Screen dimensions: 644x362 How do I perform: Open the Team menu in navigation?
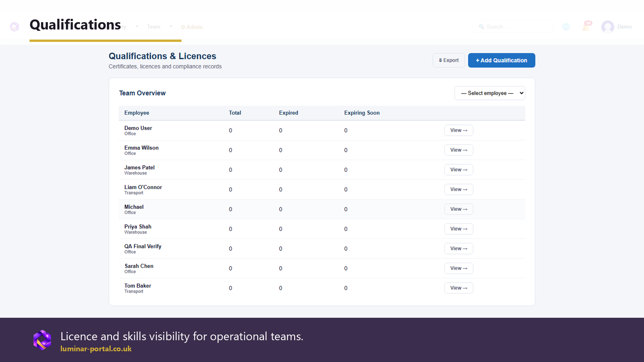pos(154,27)
